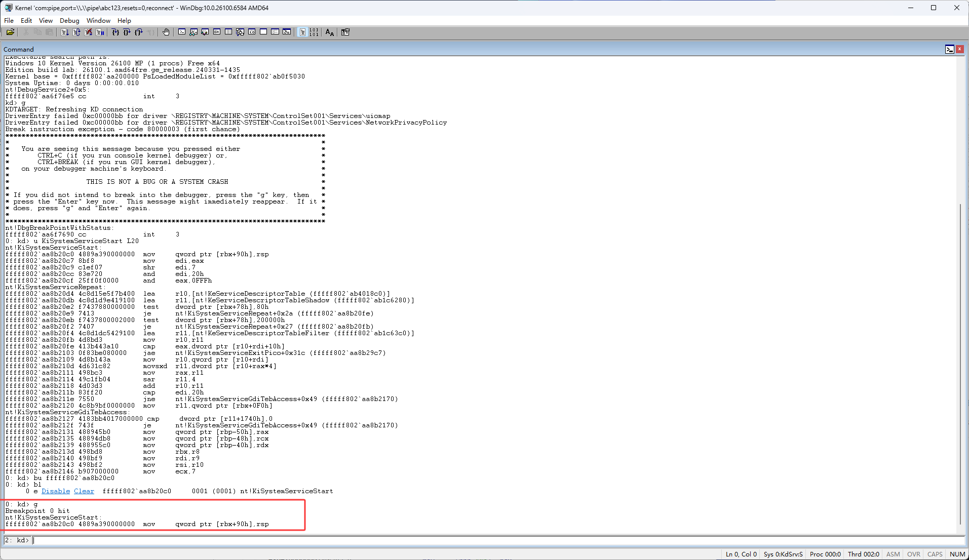Image resolution: width=969 pixels, height=560 pixels.
Task: Click the Step Into toolbar icon
Action: tap(115, 32)
